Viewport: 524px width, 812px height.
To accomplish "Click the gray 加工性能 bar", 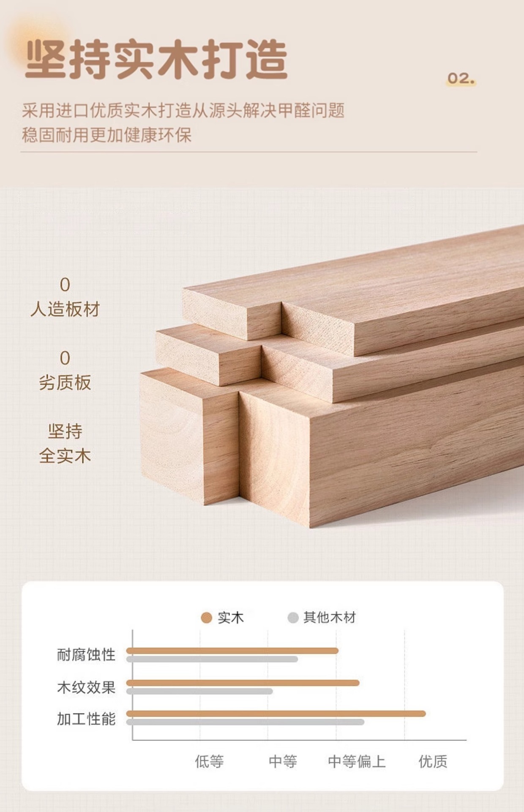I will [x=245, y=722].
